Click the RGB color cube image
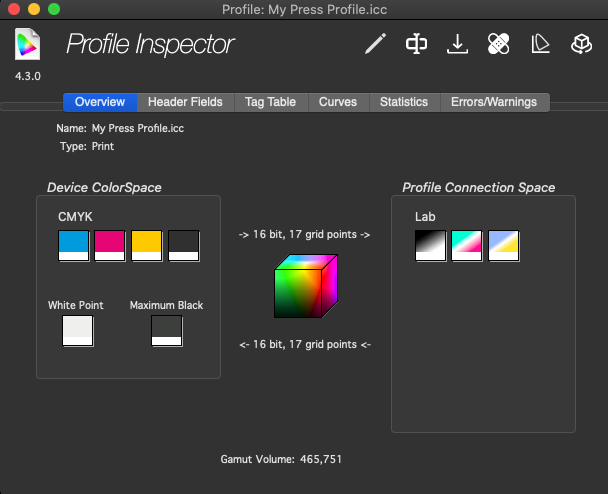The image size is (608, 494). pos(305,287)
